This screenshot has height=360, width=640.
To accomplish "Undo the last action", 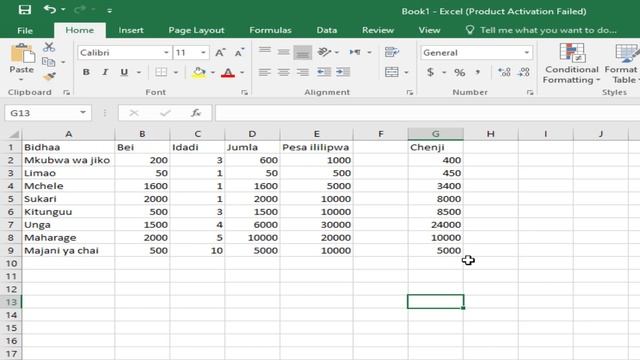I will 50,9.
